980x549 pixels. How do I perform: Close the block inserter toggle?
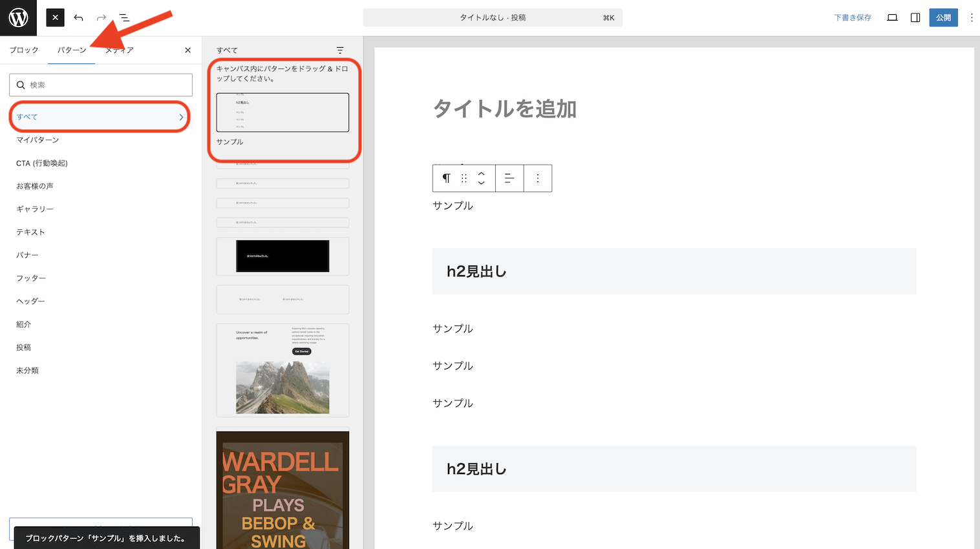56,17
